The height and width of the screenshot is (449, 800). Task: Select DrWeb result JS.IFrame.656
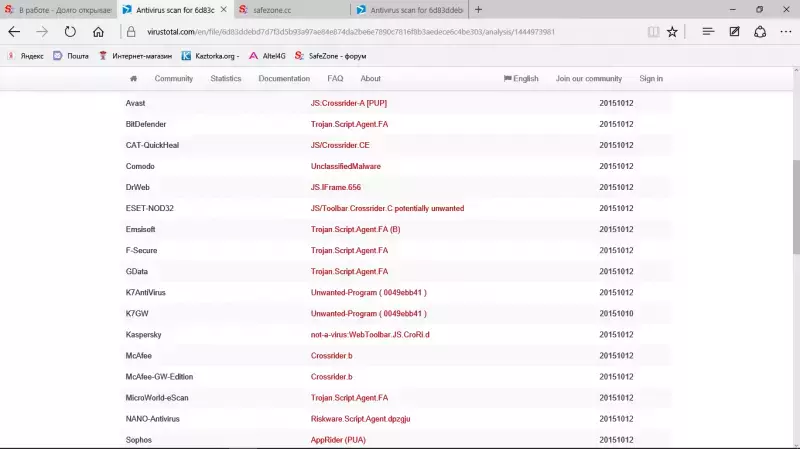(x=336, y=187)
